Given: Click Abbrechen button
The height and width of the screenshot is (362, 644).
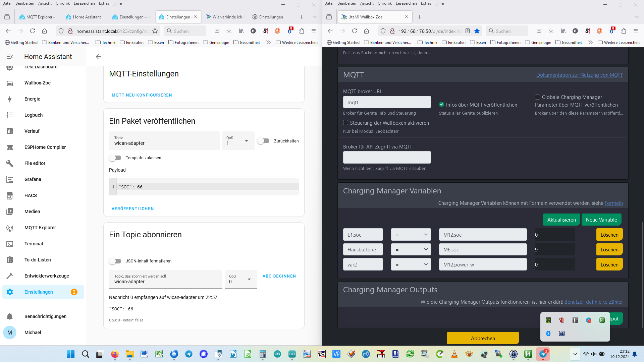Looking at the screenshot, I should (483, 338).
